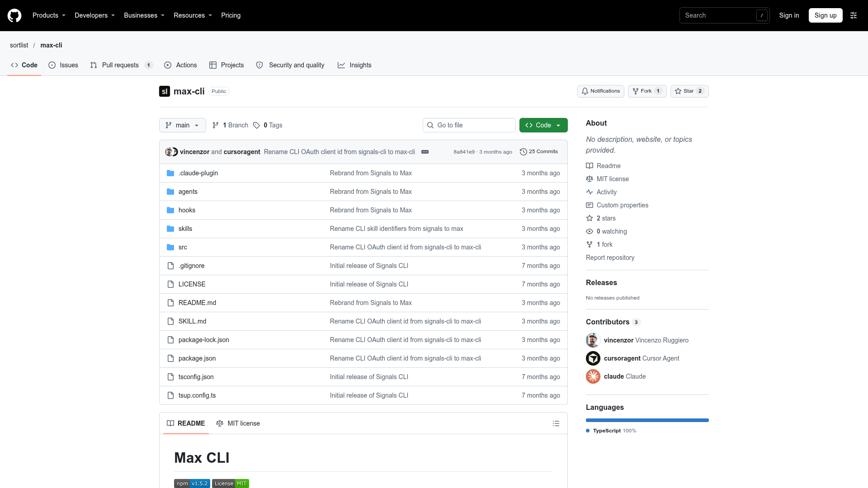This screenshot has width=868, height=488.
Task: Click the License MIT badge
Action: pyautogui.click(x=231, y=483)
